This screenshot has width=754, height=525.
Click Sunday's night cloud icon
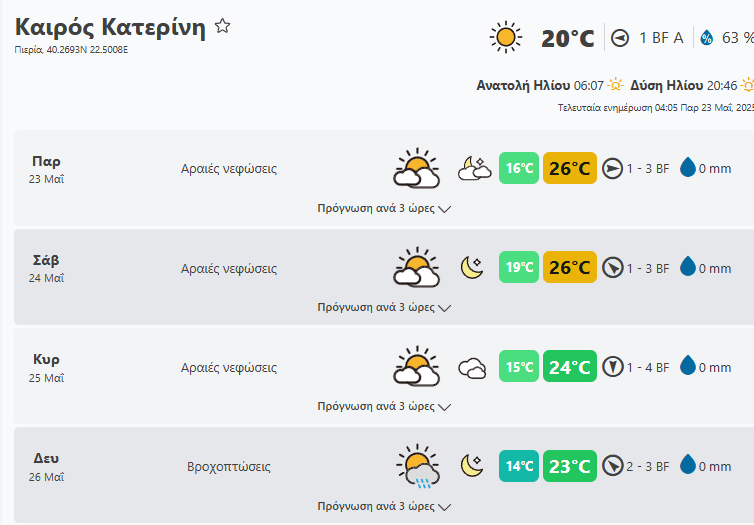tap(471, 368)
